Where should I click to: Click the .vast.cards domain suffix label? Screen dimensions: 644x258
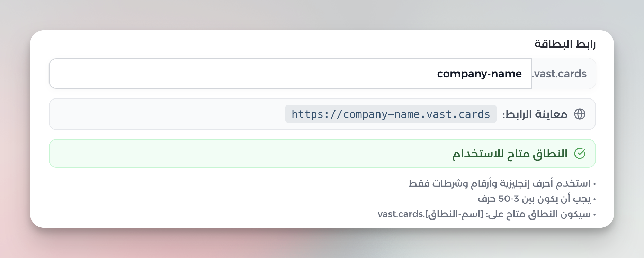click(560, 74)
